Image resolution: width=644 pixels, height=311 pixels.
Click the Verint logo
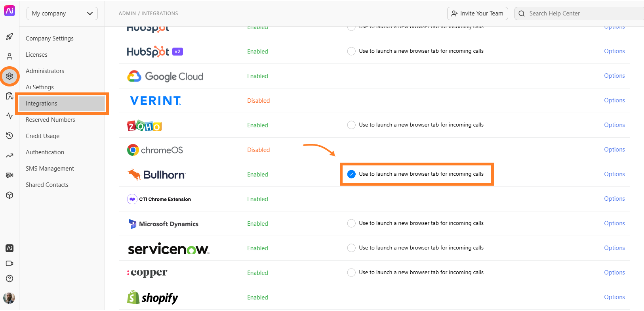point(155,101)
